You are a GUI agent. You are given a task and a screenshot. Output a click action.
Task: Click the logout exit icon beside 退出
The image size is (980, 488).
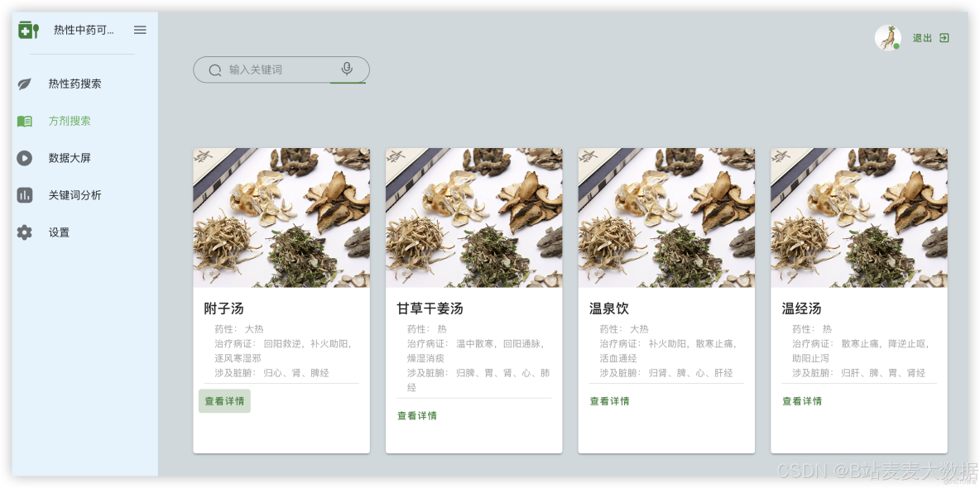(944, 37)
